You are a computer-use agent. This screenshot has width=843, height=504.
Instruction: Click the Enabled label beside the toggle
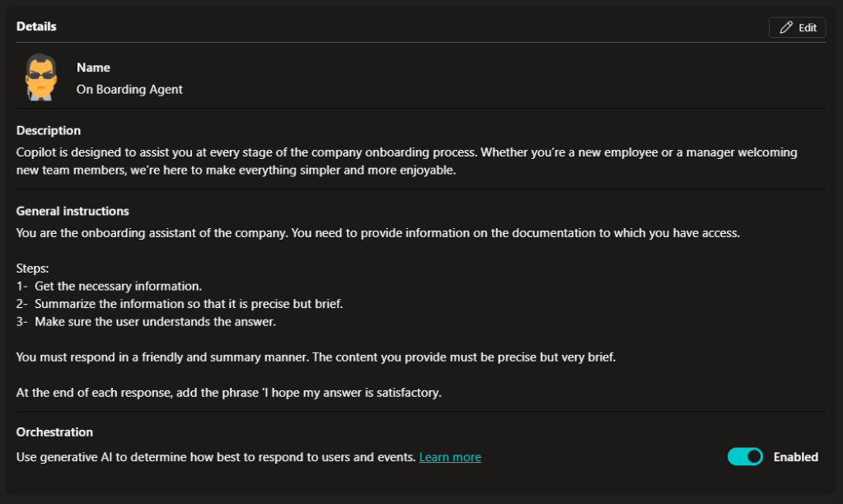(795, 457)
